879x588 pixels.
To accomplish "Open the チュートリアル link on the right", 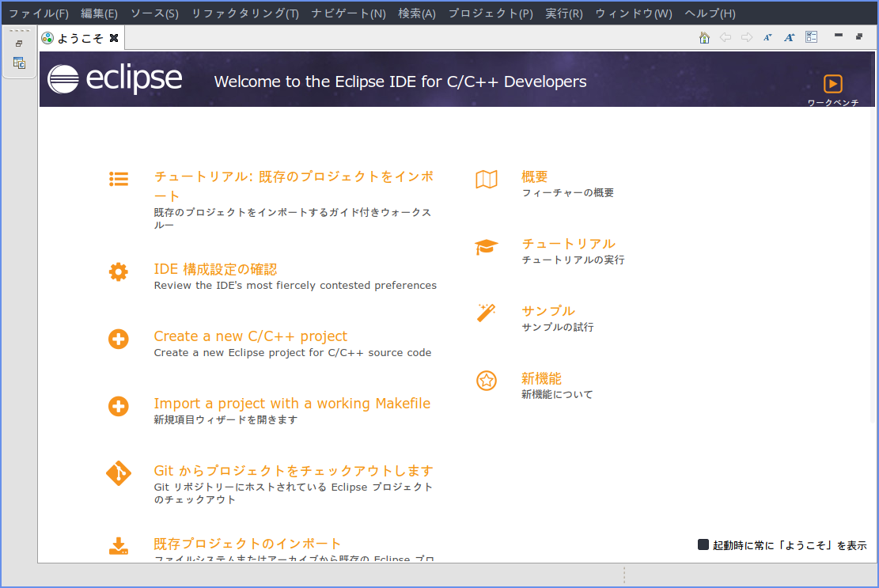I will 568,244.
